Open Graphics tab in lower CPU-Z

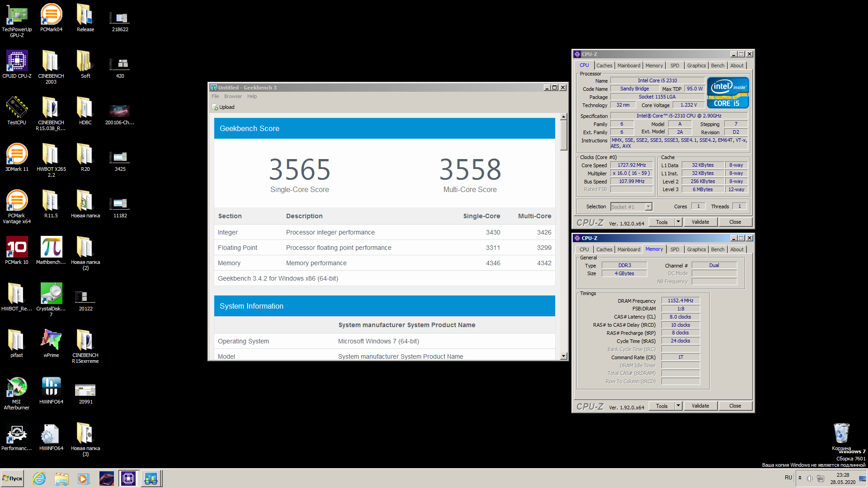[696, 249]
